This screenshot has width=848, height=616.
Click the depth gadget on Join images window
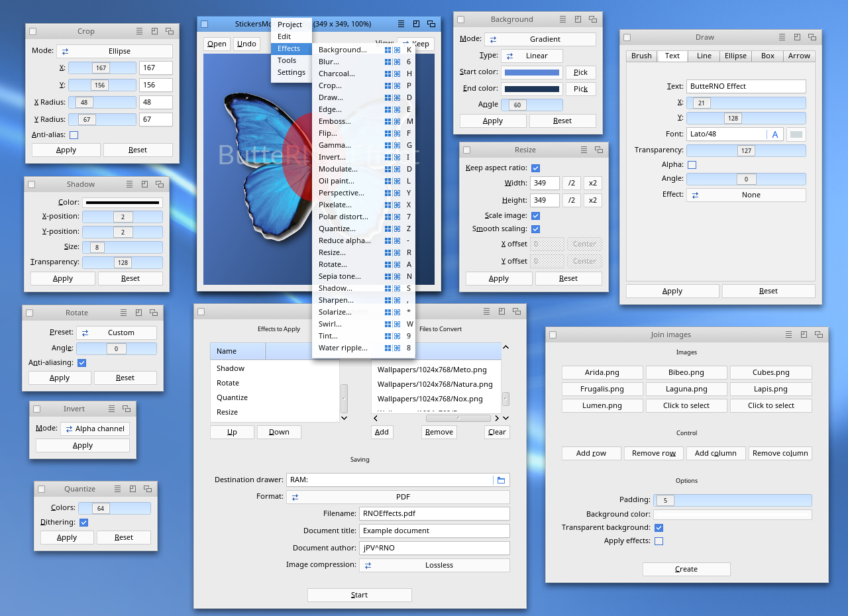819,335
